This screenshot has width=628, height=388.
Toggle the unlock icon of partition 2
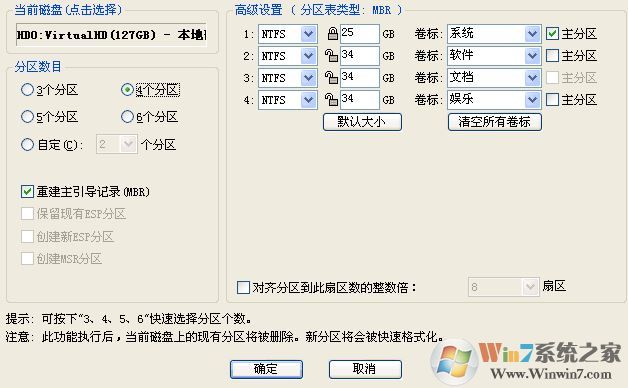331,56
